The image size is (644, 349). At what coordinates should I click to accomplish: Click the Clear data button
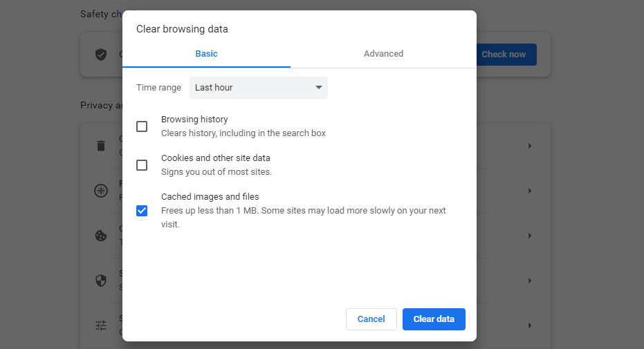click(x=434, y=319)
